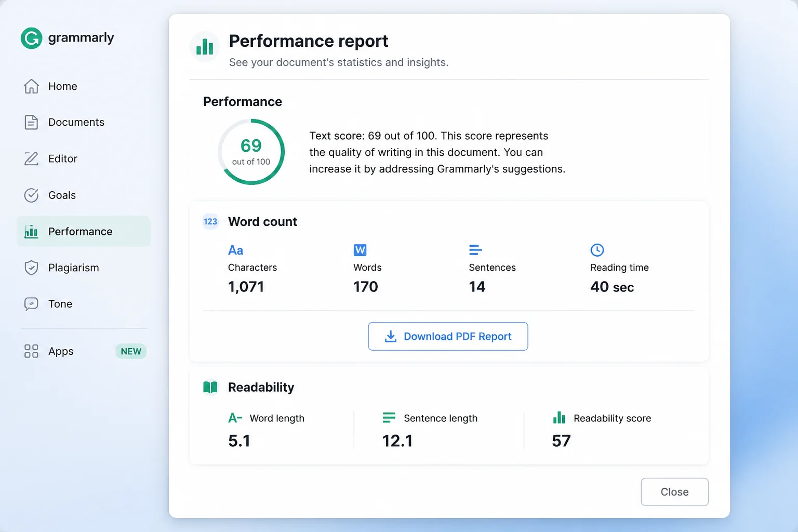The height and width of the screenshot is (532, 798).
Task: Select the Performance menu item
Action: click(x=84, y=231)
